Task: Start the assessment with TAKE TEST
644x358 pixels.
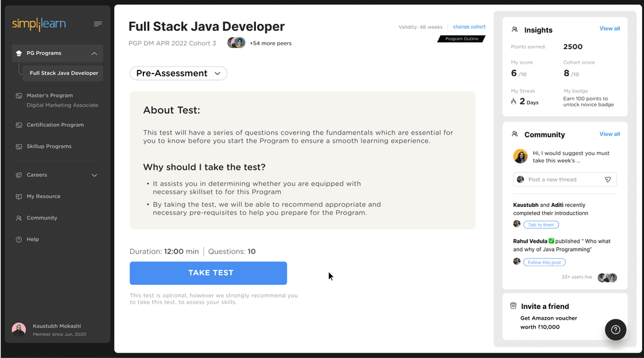Action: (x=208, y=273)
